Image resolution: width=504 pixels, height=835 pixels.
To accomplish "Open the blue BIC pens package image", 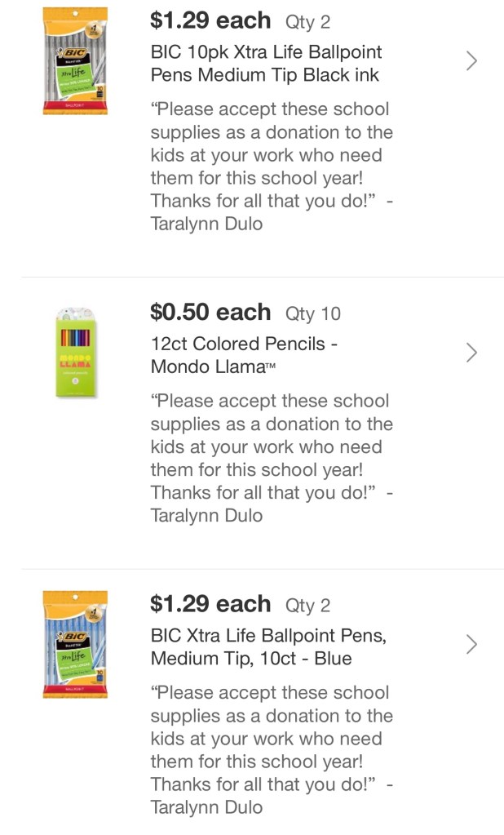I will (75, 645).
